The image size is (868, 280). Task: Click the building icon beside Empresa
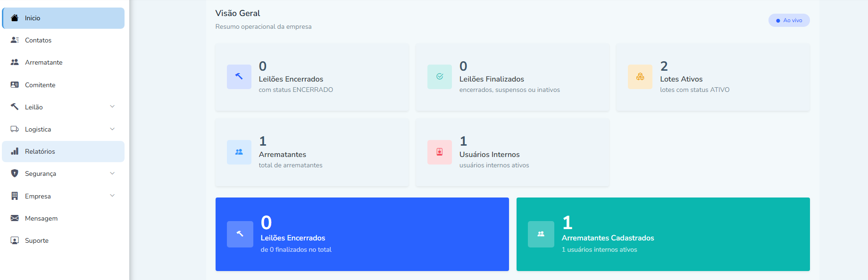point(15,196)
